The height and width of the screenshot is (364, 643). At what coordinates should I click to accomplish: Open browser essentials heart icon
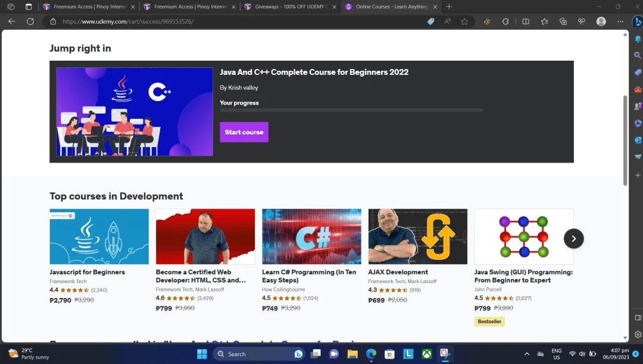point(582,21)
